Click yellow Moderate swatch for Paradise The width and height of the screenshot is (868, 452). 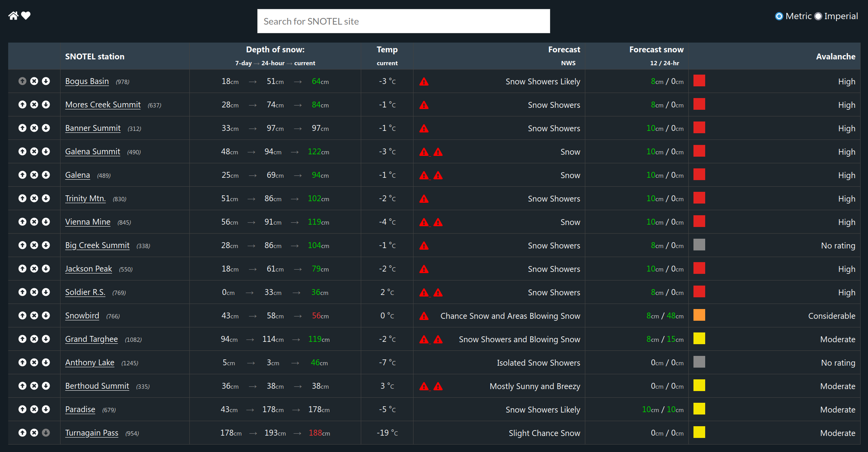[x=699, y=409]
